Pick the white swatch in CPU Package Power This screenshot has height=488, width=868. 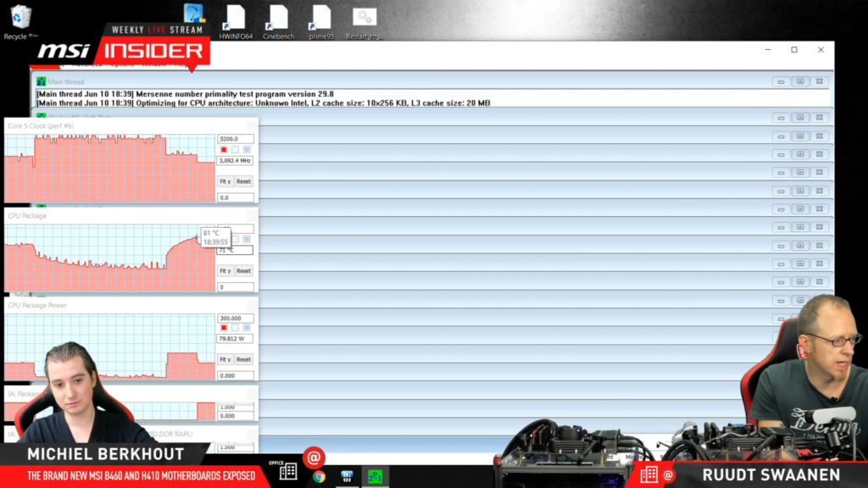[x=236, y=328]
